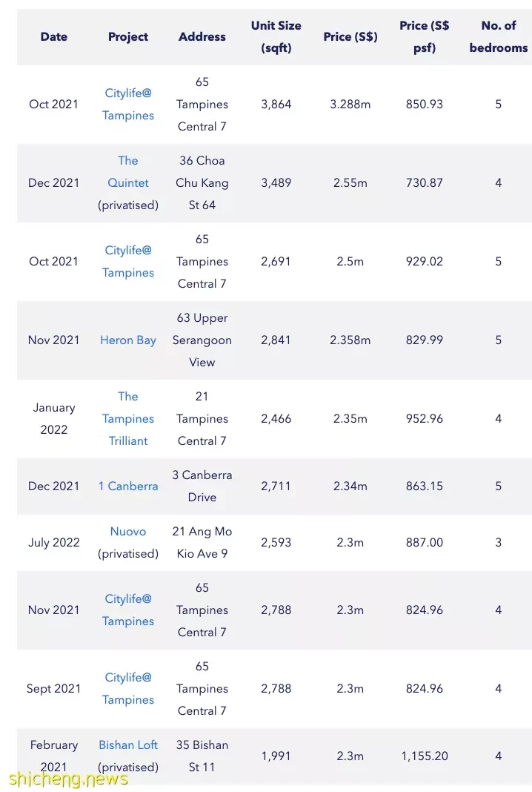Open The Tampines Trilliant link
Viewport: 532px width, 792px height.
[127, 419]
